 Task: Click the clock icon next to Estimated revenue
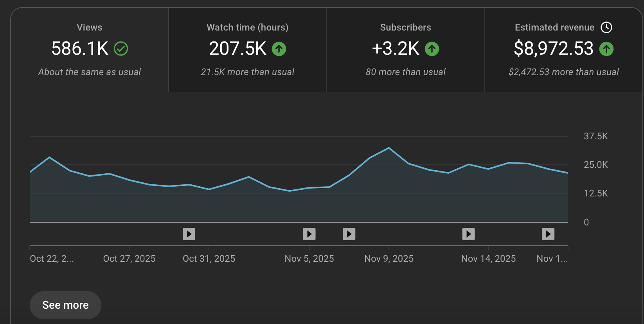[x=606, y=27]
